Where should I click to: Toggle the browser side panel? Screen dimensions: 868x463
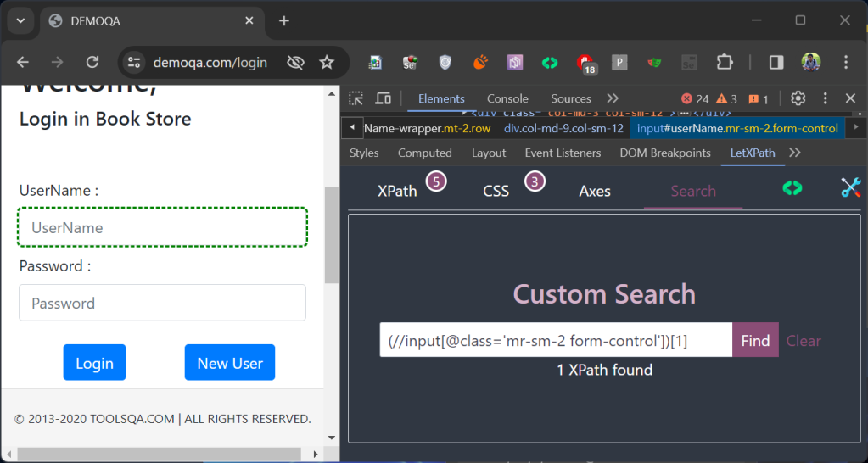(x=776, y=62)
